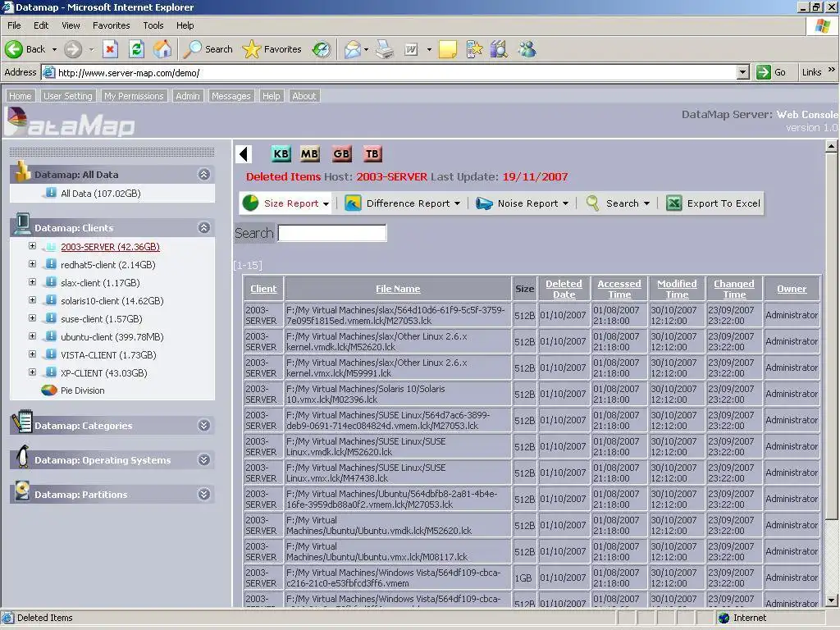Image resolution: width=840 pixels, height=630 pixels.
Task: Click the Print icon in the browser toolbar
Action: pyautogui.click(x=383, y=49)
